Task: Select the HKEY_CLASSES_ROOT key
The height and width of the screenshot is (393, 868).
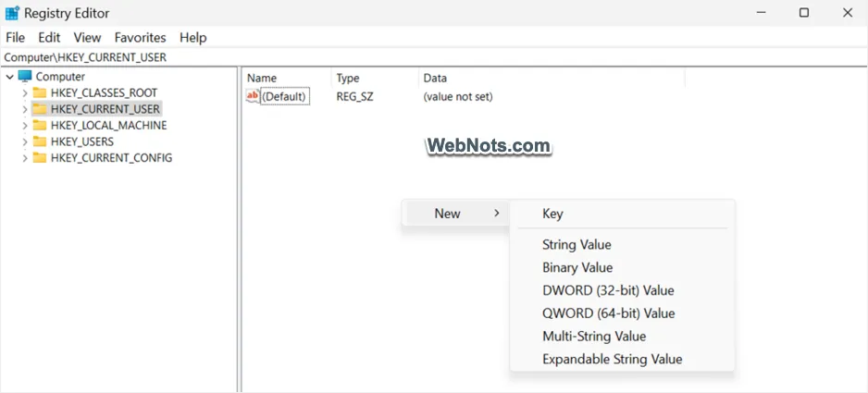Action: click(x=104, y=93)
